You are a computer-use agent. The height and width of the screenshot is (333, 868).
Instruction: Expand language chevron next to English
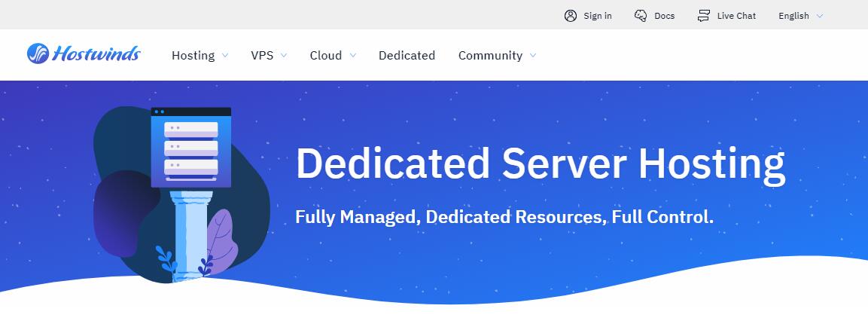coord(820,16)
